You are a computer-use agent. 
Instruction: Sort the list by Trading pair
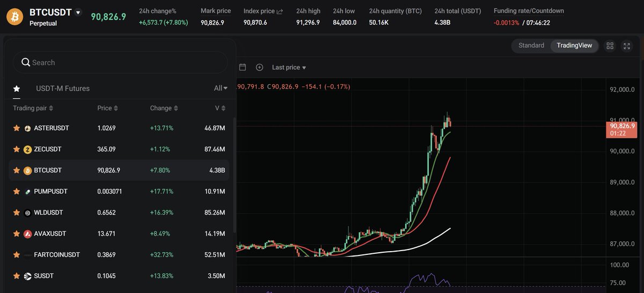click(x=33, y=108)
